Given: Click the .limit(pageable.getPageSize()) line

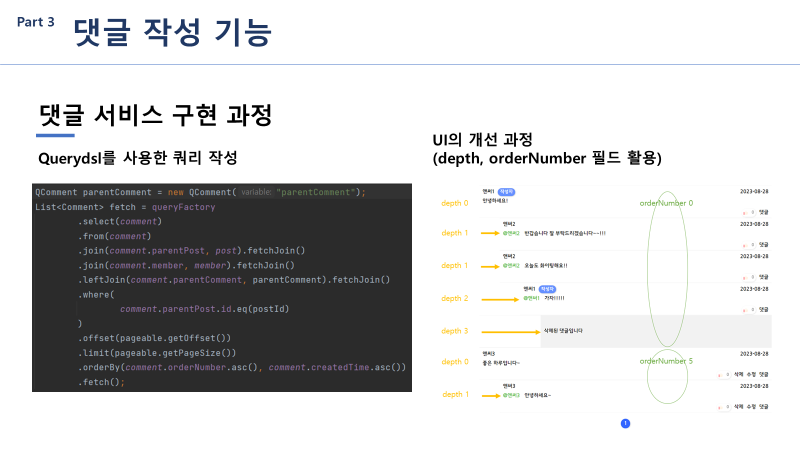Looking at the screenshot, I should pos(157,353).
